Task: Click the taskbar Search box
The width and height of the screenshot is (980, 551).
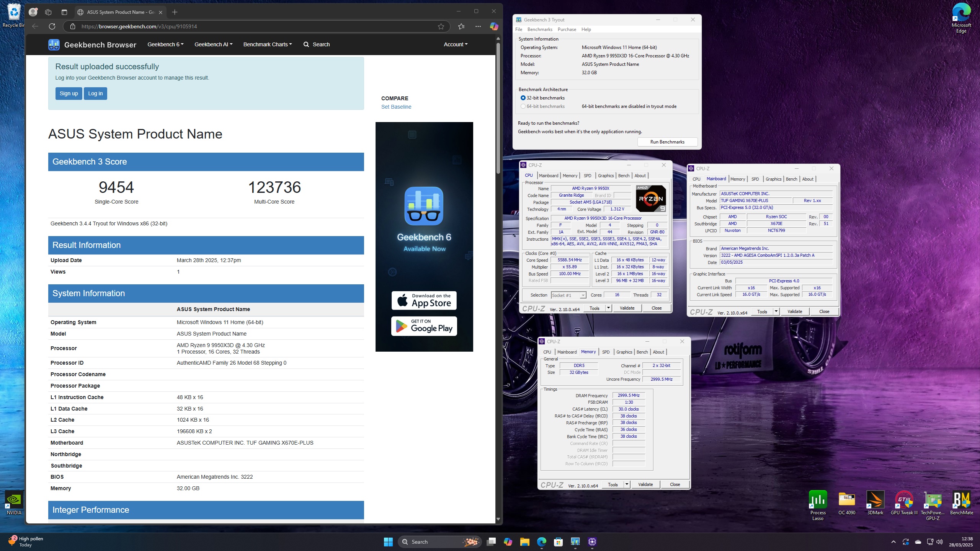Action: pyautogui.click(x=440, y=542)
